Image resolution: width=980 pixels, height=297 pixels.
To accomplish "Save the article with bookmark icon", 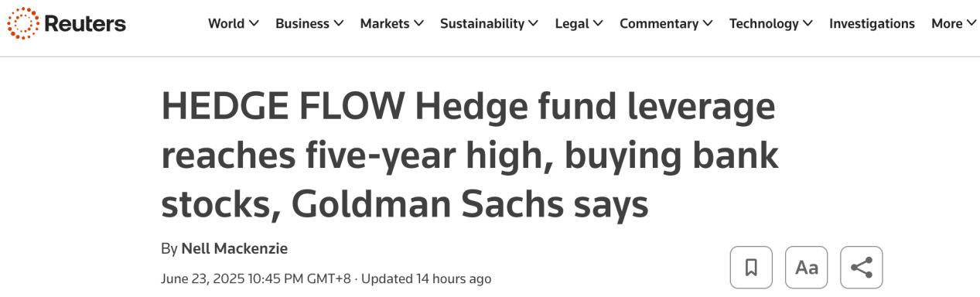I will pyautogui.click(x=750, y=268).
